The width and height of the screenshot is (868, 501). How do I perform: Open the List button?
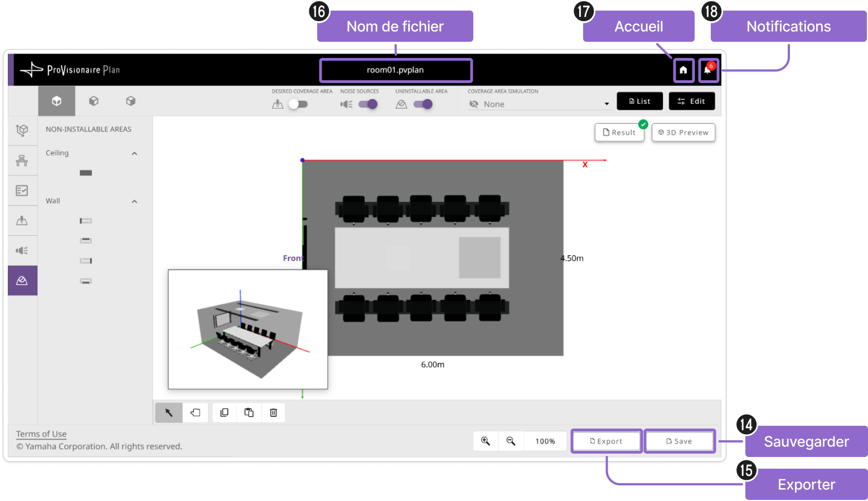tap(640, 101)
